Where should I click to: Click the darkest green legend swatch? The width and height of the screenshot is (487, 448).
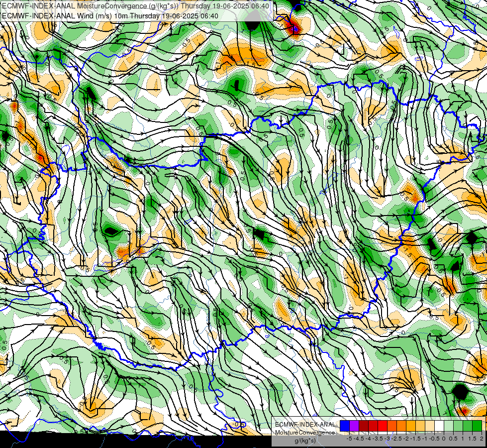coord(477,426)
